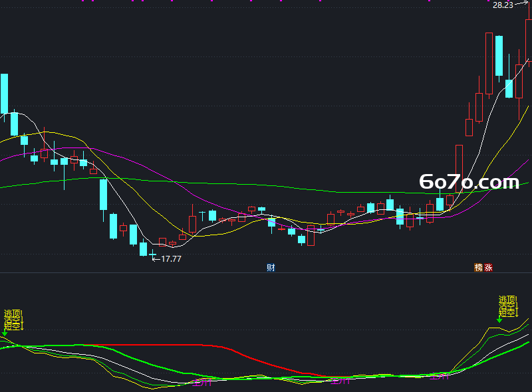Open the orange 榜 ranking marker

(x=478, y=268)
